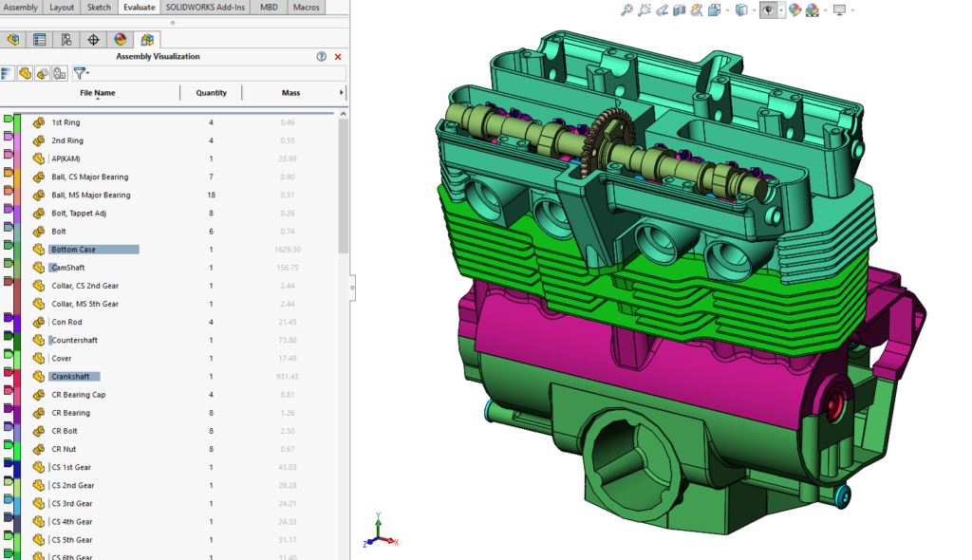Viewport: 972px width, 560px height.
Task: Click the Display Style cube icon
Action: tap(741, 9)
